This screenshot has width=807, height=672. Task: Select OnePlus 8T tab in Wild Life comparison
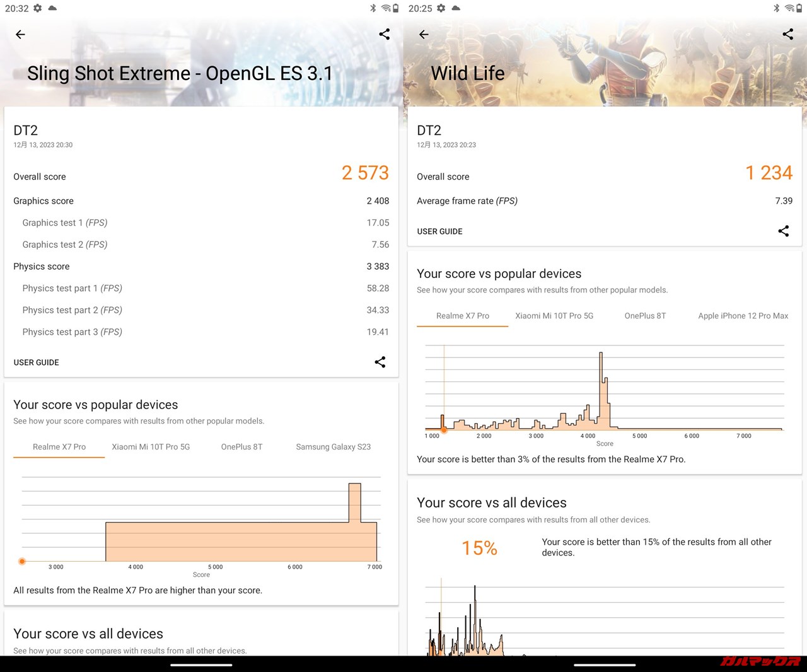tap(645, 316)
